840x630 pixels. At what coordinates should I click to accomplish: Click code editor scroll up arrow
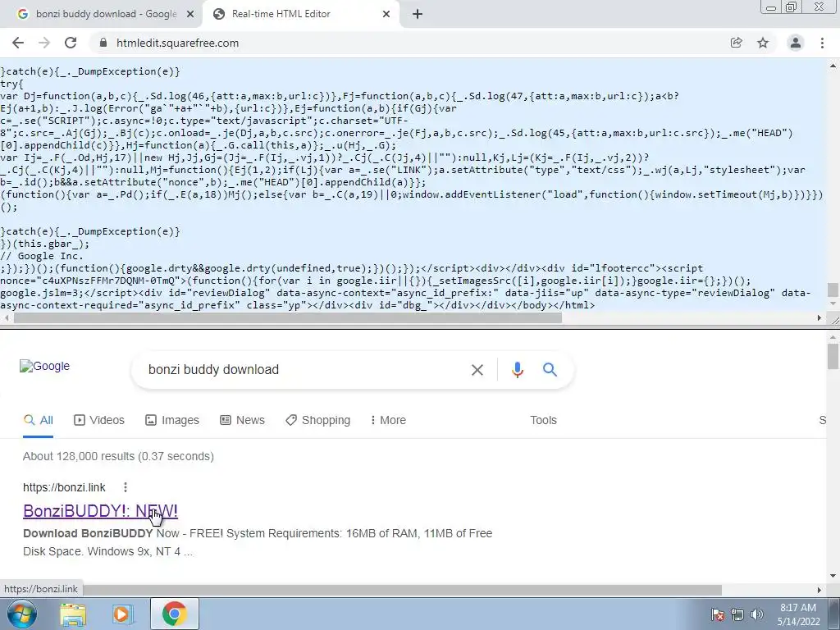point(833,66)
